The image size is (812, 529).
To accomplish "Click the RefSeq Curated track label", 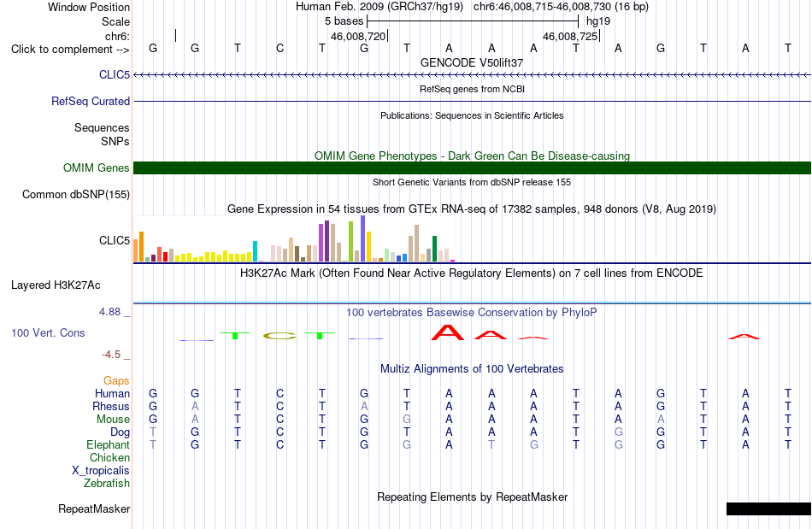I will [x=90, y=102].
